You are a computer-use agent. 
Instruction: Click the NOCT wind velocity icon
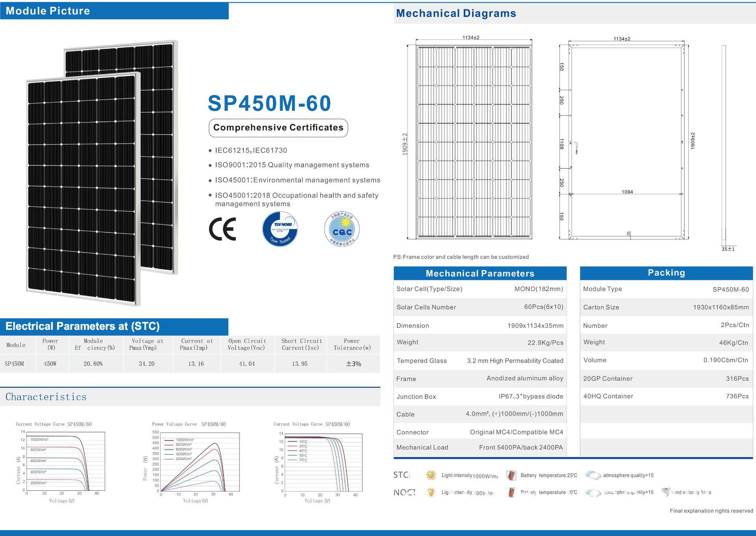(x=665, y=492)
